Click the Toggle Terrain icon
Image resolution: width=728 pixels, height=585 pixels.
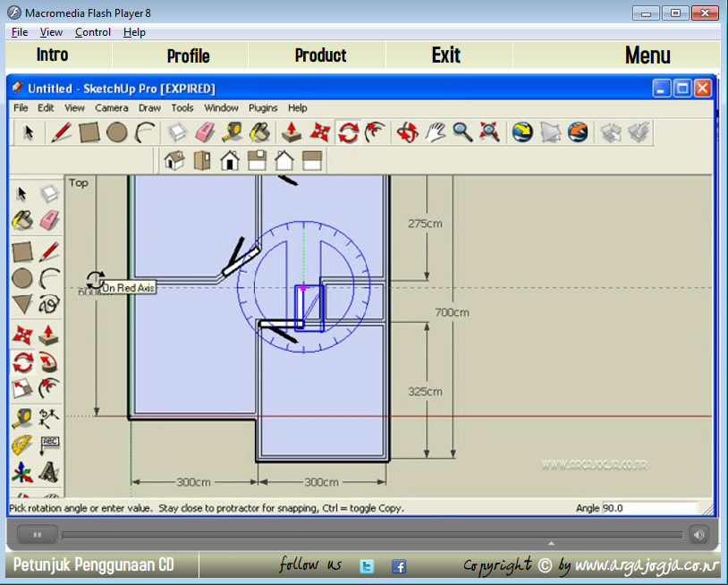click(550, 132)
